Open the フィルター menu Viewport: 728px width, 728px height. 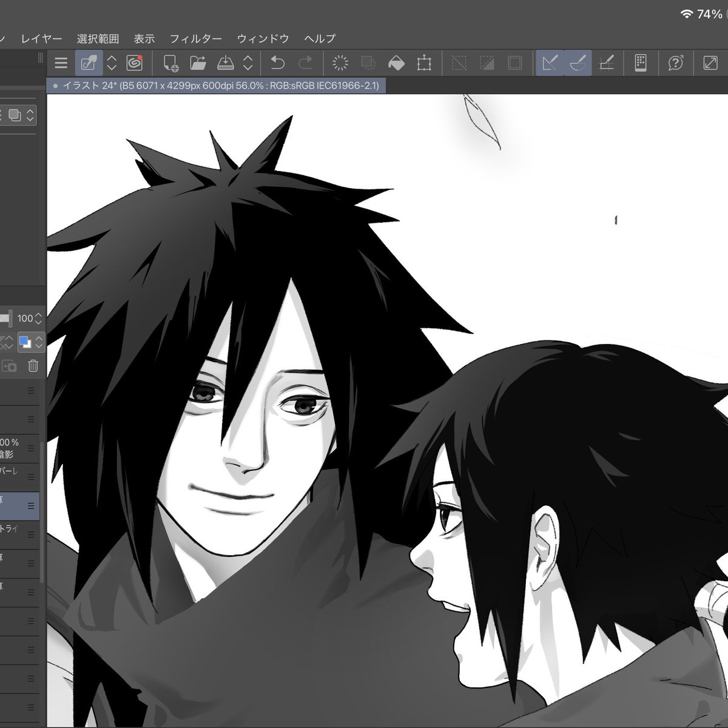click(195, 39)
